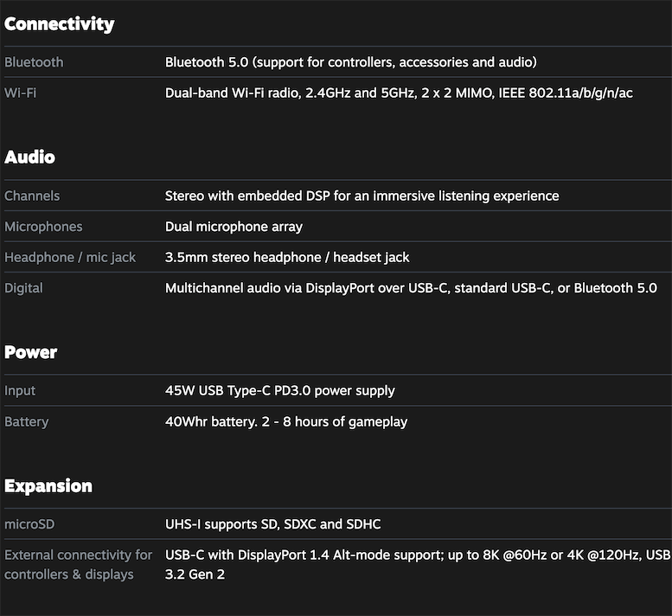Click the Stereo with embedded DSP text
Viewport: 672px width, 616px height.
[x=362, y=196]
